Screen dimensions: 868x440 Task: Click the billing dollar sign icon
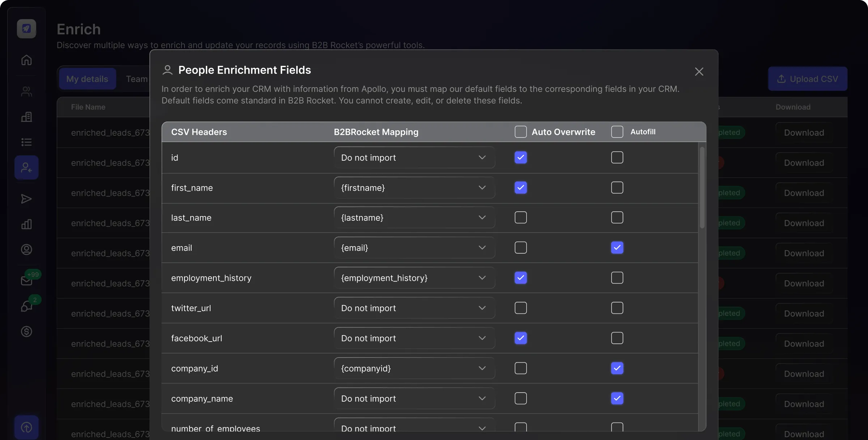tap(26, 331)
